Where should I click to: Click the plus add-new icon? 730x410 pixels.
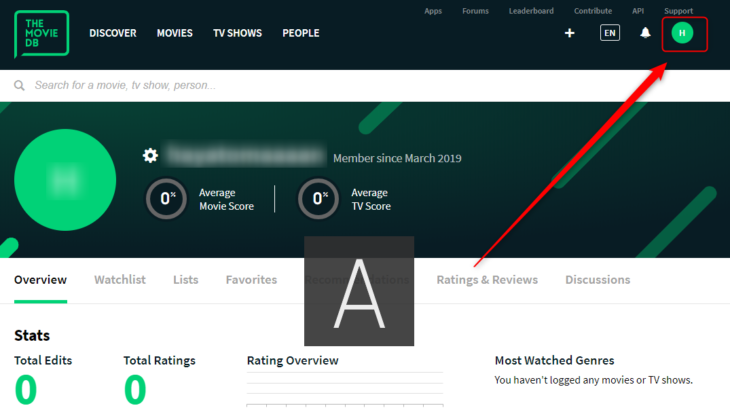pyautogui.click(x=570, y=33)
